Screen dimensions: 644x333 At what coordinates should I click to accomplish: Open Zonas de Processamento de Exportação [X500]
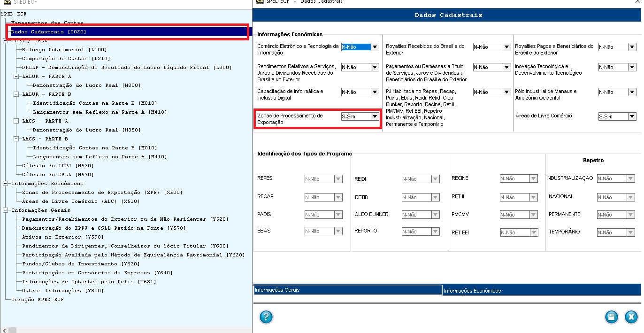pyautogui.click(x=102, y=193)
